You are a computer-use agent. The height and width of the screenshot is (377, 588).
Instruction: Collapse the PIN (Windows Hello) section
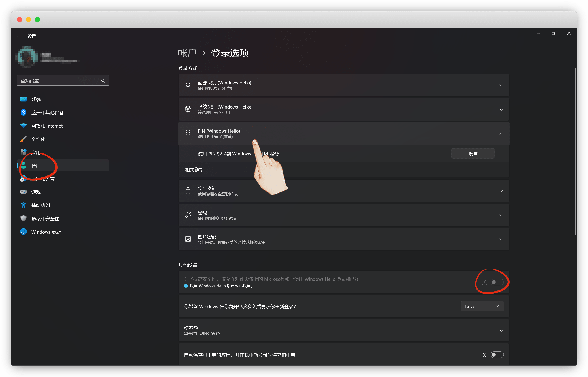(501, 134)
